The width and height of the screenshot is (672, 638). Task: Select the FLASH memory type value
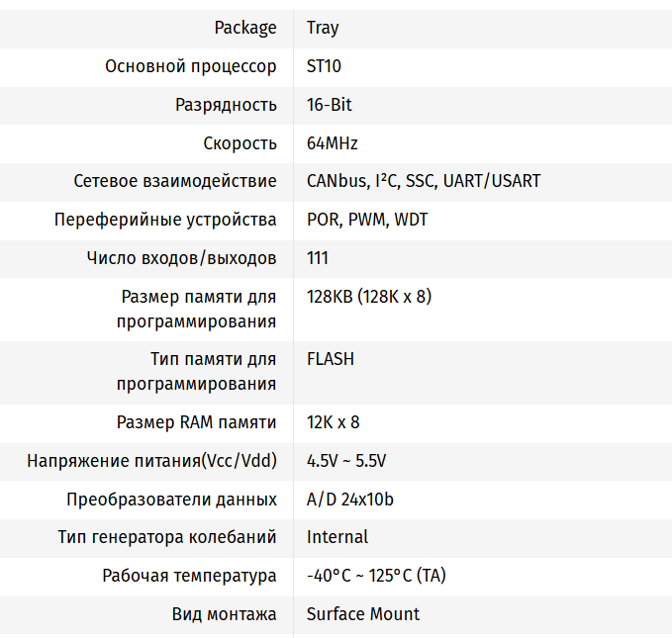coord(331,359)
